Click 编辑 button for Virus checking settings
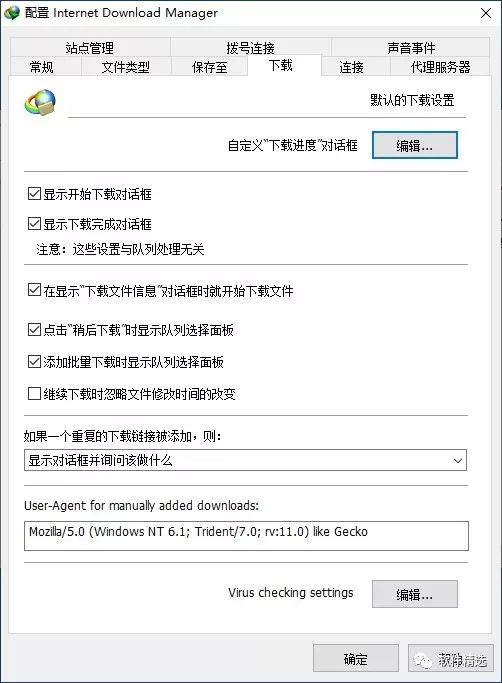 coord(414,594)
